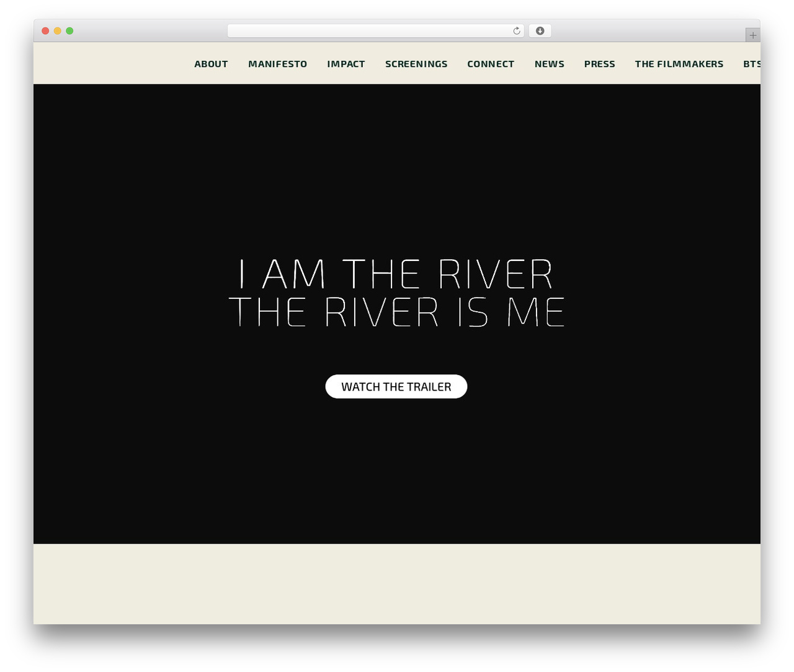Open the SCREENINGS menu item

[x=416, y=64]
